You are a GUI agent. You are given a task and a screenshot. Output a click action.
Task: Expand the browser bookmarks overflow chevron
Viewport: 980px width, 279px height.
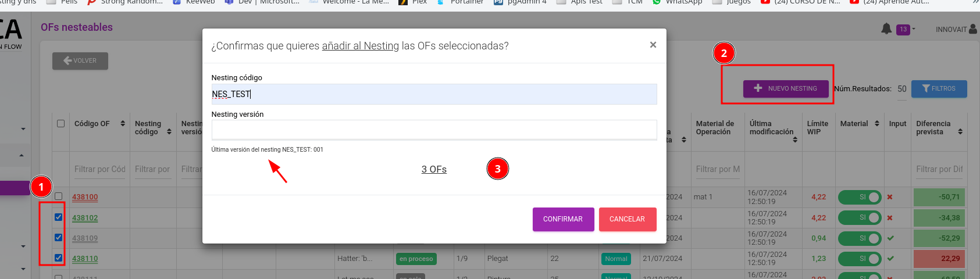[975, 2]
